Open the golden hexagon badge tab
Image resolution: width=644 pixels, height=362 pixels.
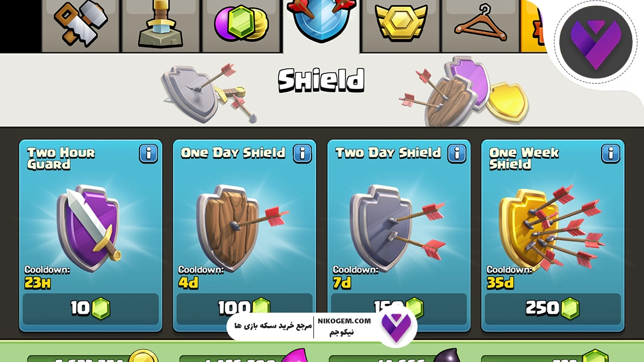pyautogui.click(x=401, y=25)
